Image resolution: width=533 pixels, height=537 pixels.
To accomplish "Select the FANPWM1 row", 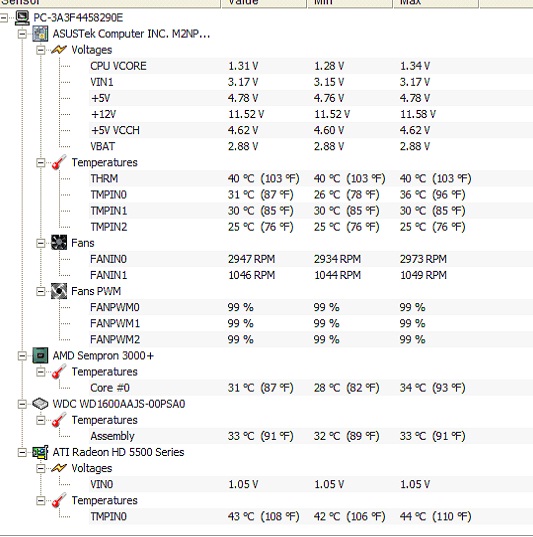I will (x=311, y=323).
